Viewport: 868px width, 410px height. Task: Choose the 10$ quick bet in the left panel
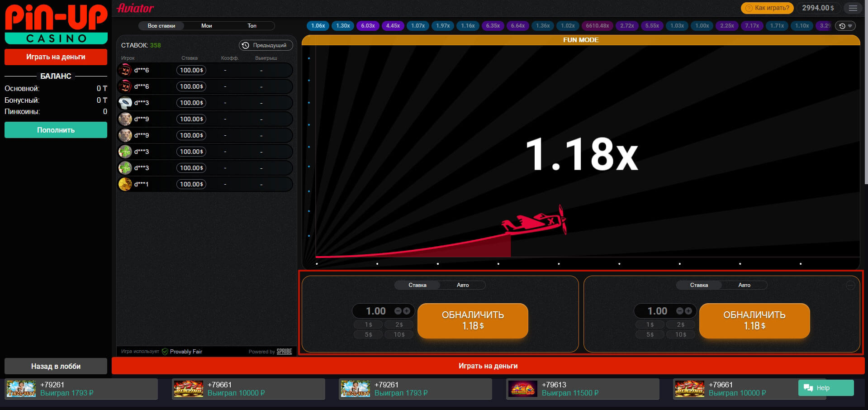pyautogui.click(x=399, y=334)
